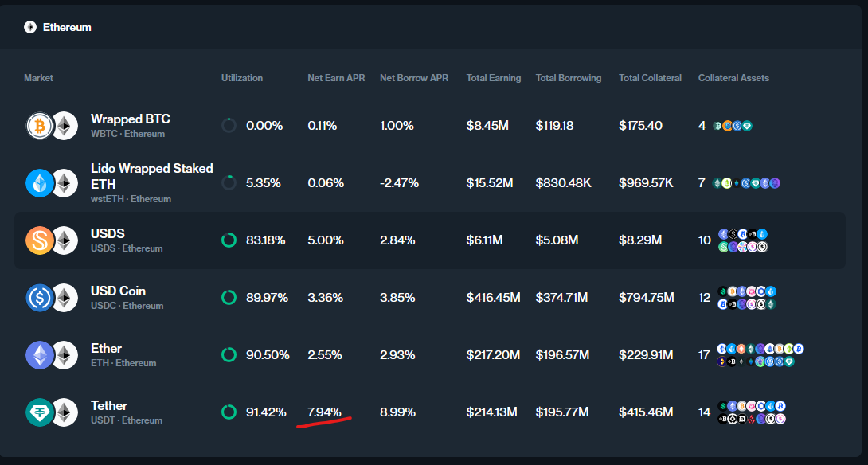Click the Market column header
This screenshot has height=465, width=868.
point(37,77)
